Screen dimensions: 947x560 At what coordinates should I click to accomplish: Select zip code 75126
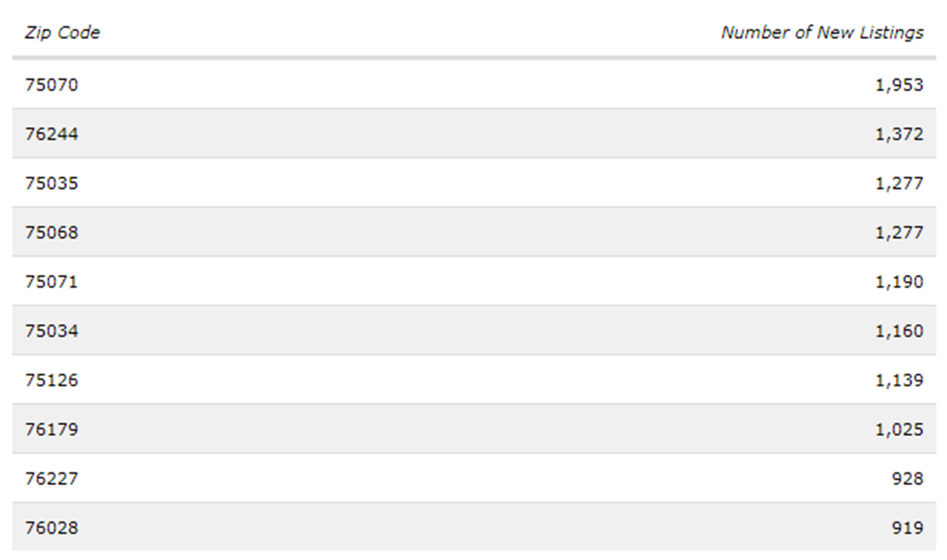tap(52, 380)
